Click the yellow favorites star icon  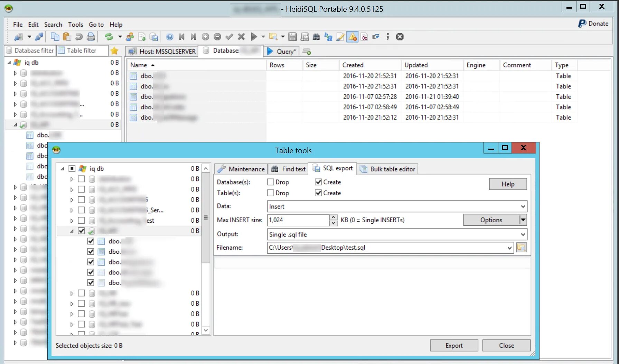point(114,51)
